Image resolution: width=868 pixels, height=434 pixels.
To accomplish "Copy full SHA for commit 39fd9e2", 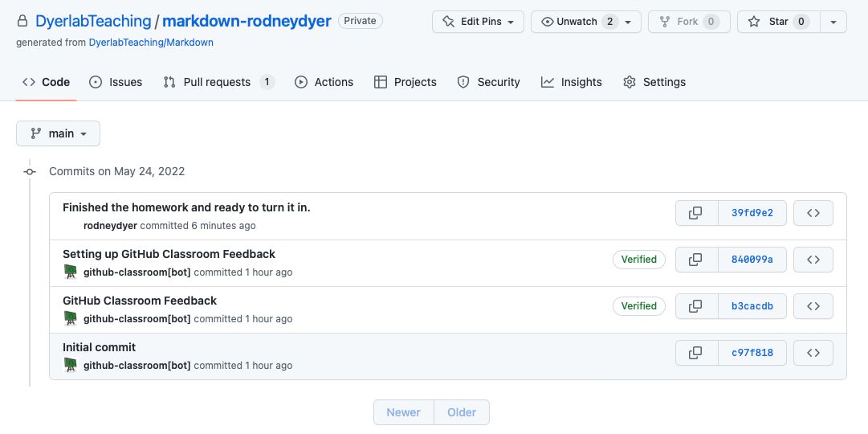I will point(696,214).
